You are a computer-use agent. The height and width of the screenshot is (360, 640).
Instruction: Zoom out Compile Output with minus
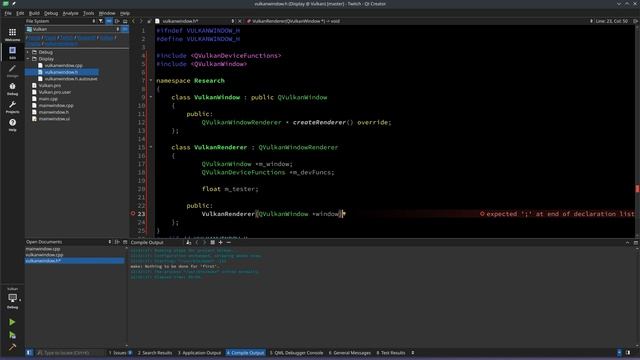229,242
